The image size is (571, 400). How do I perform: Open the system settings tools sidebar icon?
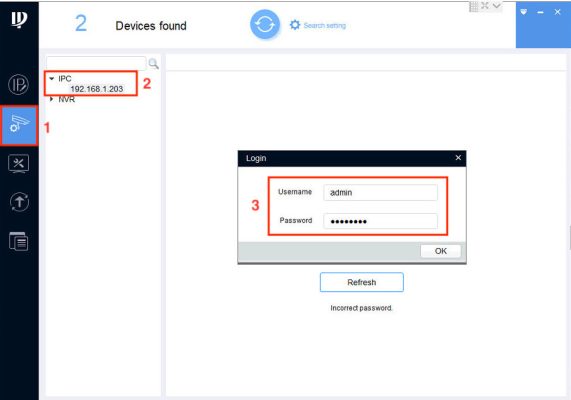[19, 164]
